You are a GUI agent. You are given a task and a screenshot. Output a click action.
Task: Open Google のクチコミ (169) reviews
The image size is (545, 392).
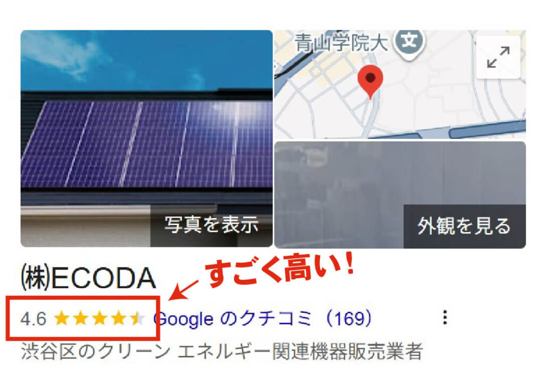pos(263,318)
